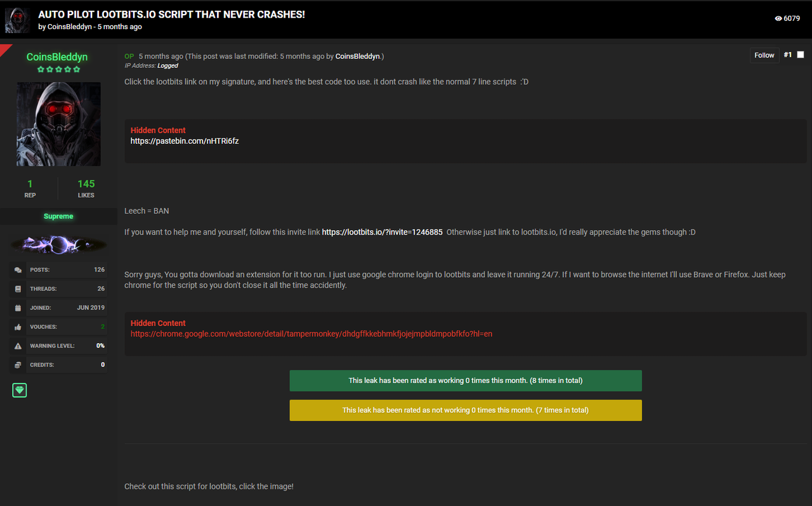
Task: Click the green diamond badge icon
Action: point(20,390)
